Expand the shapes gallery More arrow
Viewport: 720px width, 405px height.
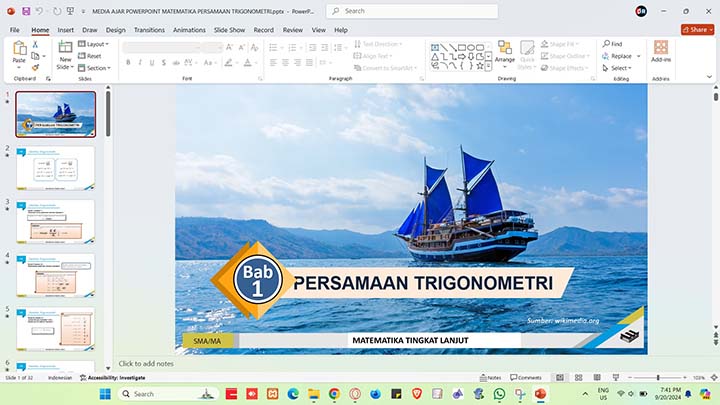pos(489,66)
